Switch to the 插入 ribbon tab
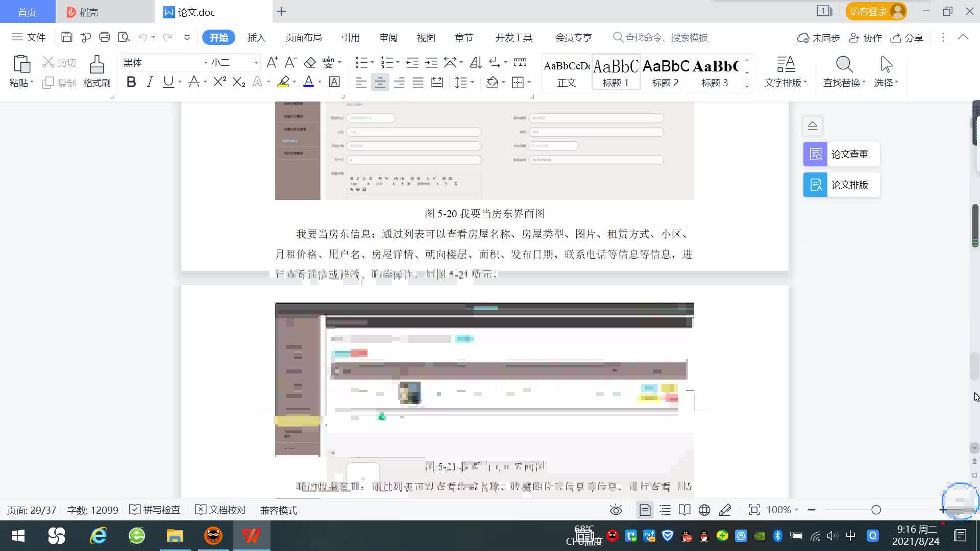 click(x=256, y=38)
